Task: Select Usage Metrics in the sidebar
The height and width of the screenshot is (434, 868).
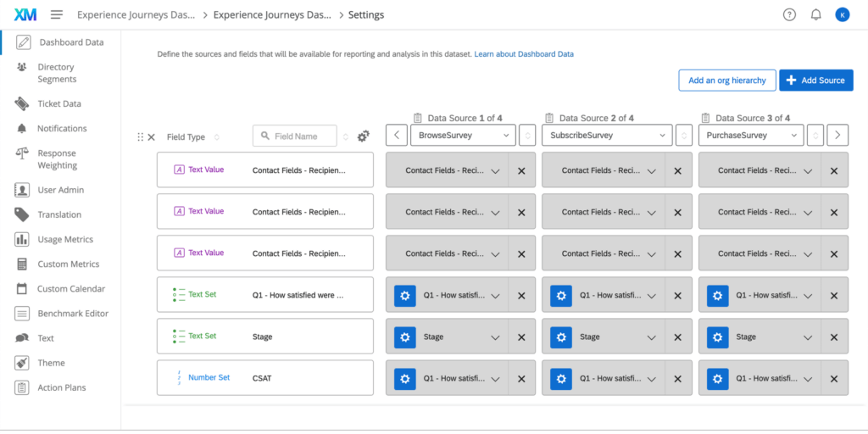Action: (x=65, y=240)
